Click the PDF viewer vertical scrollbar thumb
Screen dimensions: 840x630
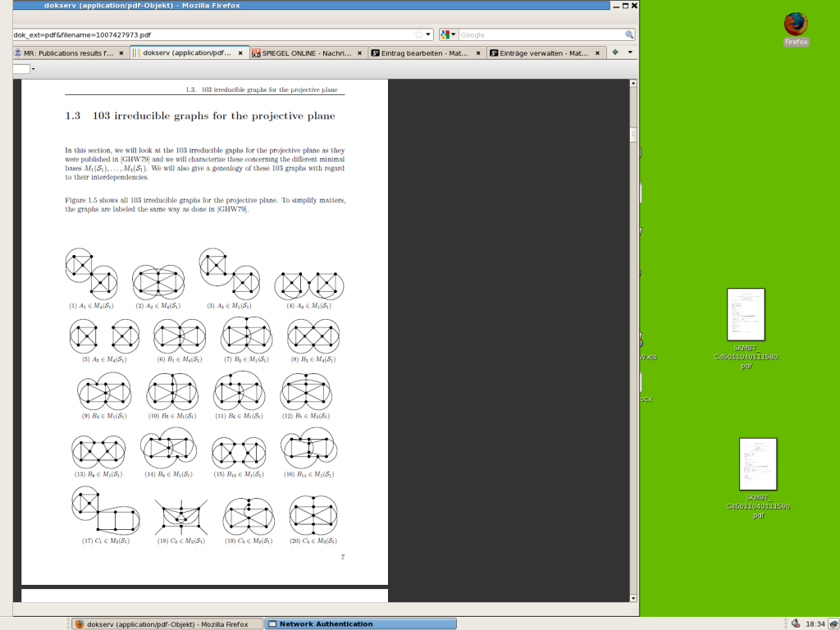pos(633,135)
